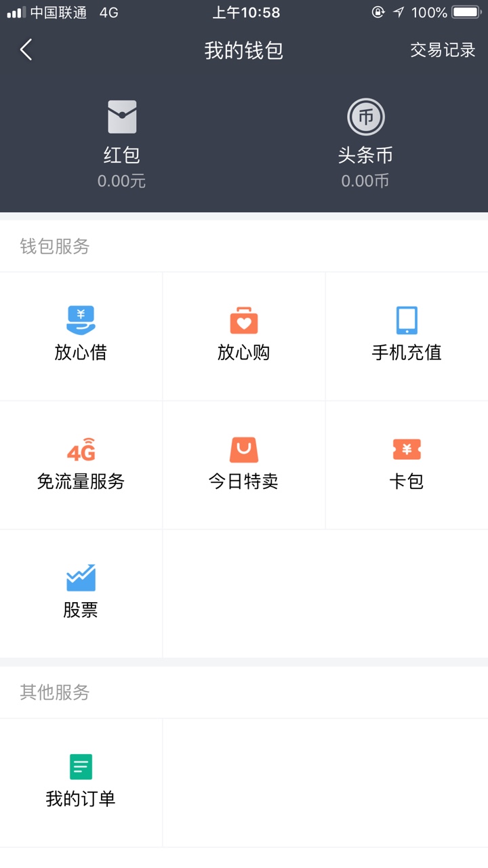
Task: Tap the rotation lock status icon
Action: click(378, 12)
